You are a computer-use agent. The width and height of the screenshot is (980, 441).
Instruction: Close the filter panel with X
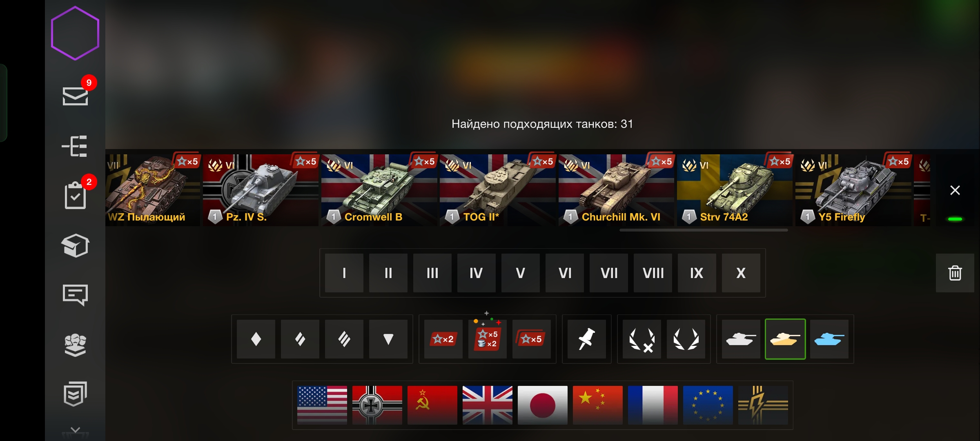(x=955, y=190)
